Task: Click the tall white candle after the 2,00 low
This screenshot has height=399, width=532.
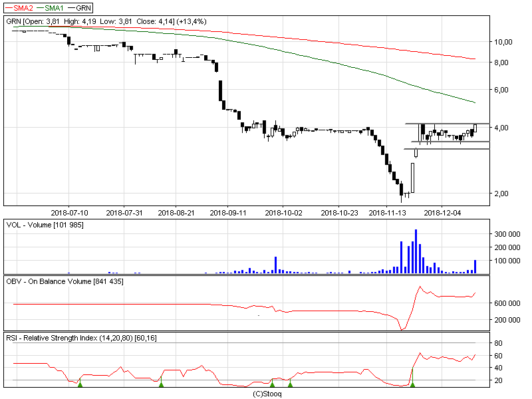Action: (412, 178)
